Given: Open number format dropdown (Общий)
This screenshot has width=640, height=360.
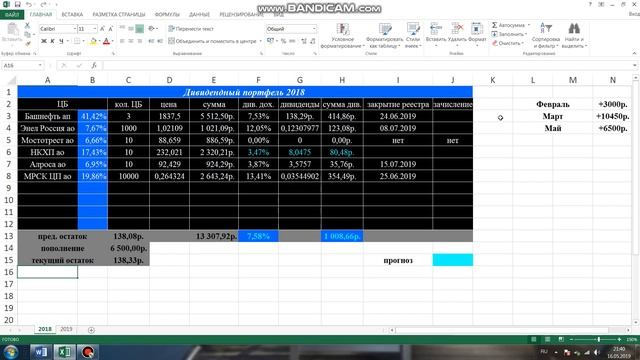Looking at the screenshot, I should click(314, 29).
